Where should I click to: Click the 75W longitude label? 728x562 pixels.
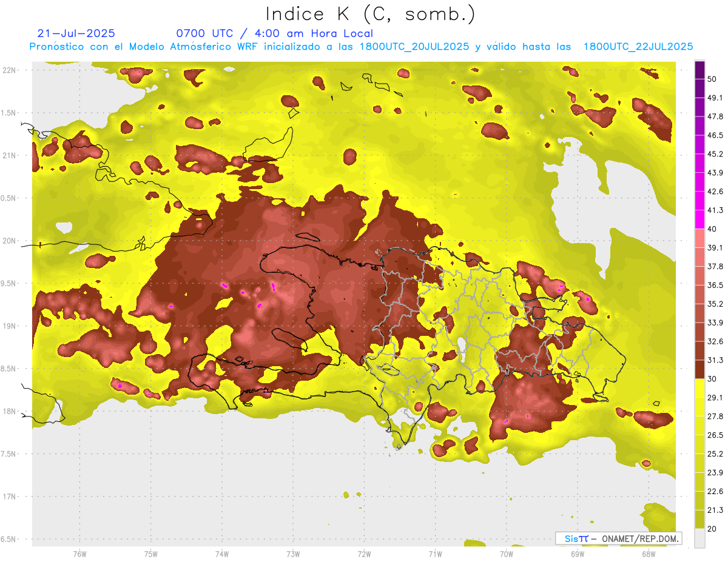[x=151, y=554]
